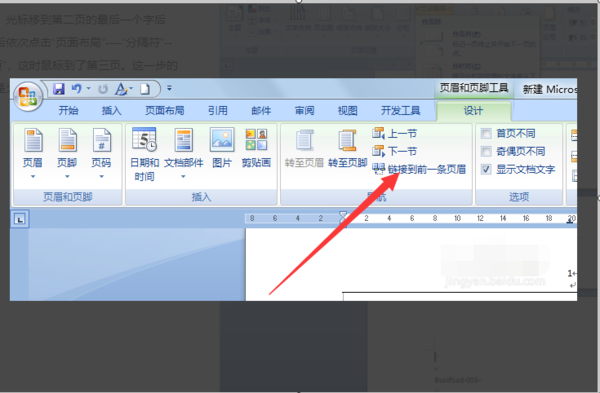The width and height of the screenshot is (600, 393).
Task: Insert a 图片 from the ribbon
Action: click(x=222, y=148)
